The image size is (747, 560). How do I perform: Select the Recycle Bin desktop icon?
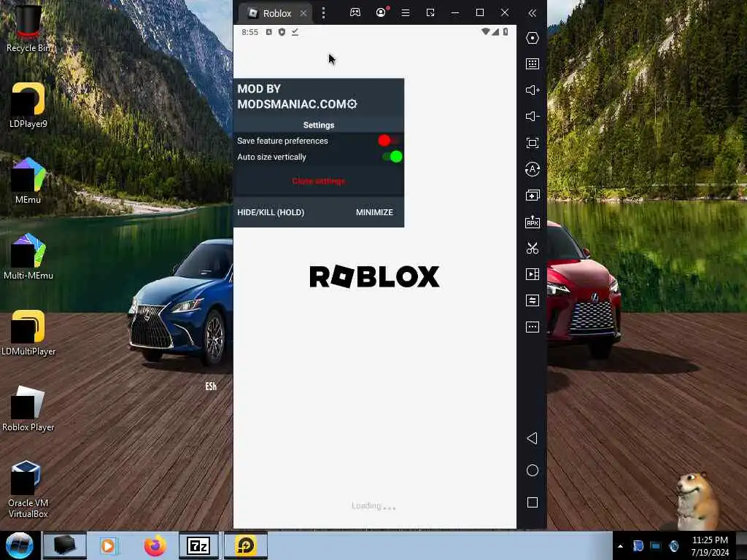click(28, 28)
